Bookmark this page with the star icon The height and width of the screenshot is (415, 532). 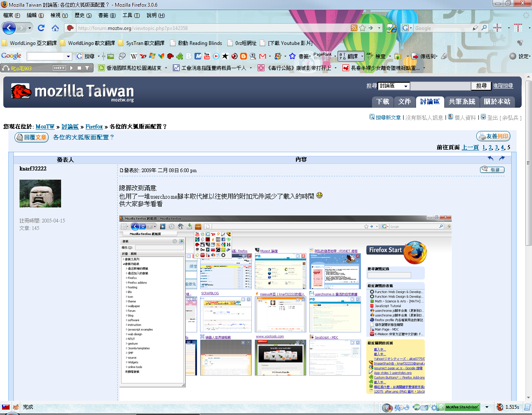362,28
